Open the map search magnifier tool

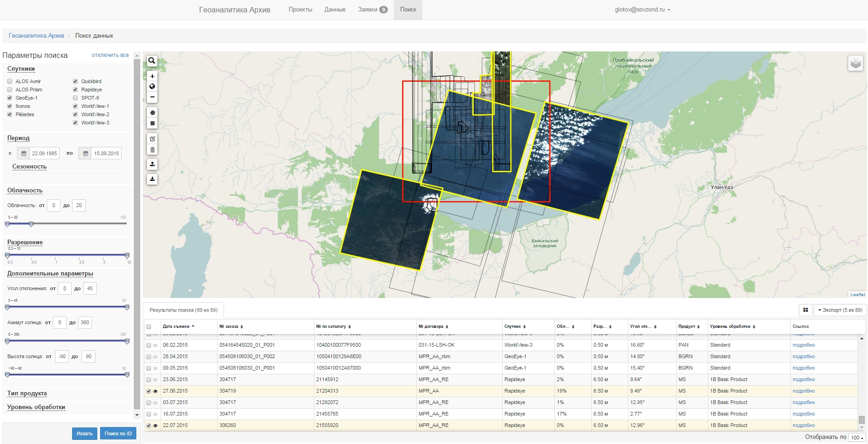click(x=152, y=61)
